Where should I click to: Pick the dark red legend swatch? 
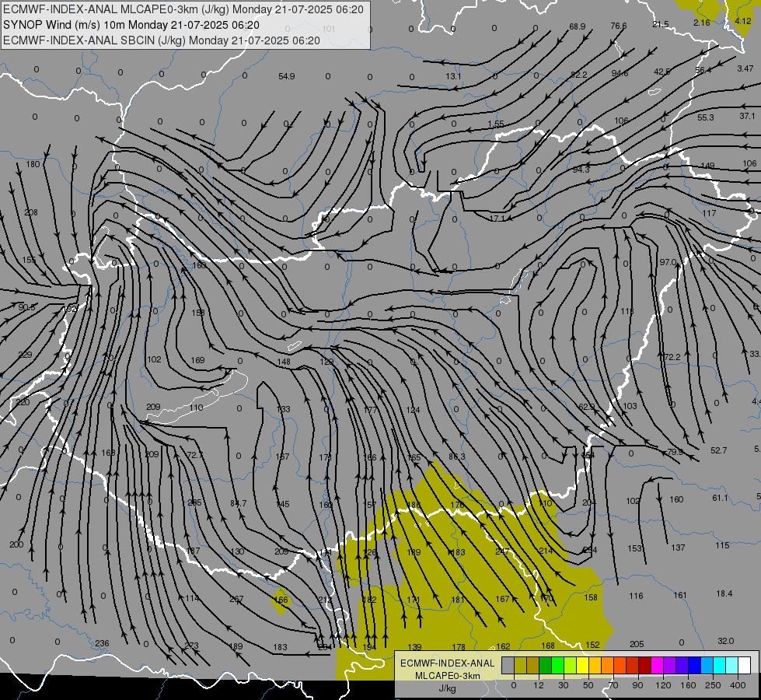(645, 665)
